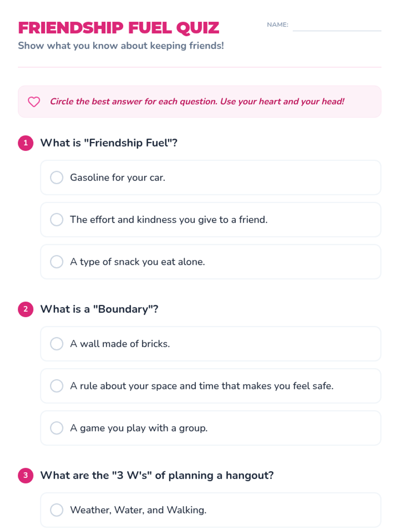Click the heart icon in instructions banner
399x532 pixels.
pyautogui.click(x=34, y=102)
